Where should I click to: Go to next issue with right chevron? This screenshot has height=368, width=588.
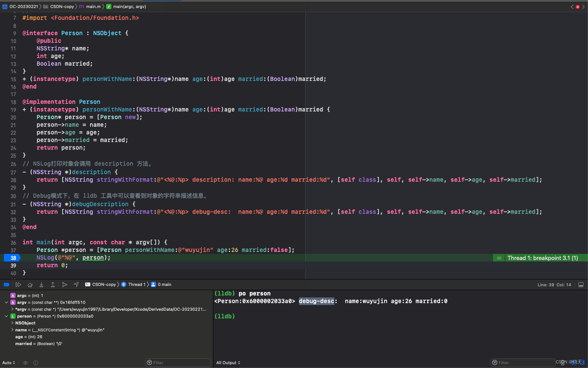(583, 7)
